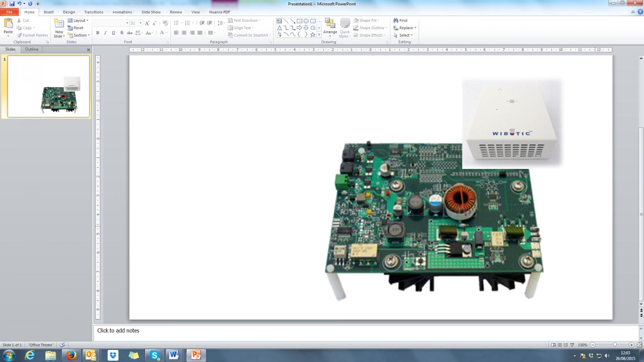644x362 pixels.
Task: Open the Quick Styles gallery
Action: (x=345, y=28)
